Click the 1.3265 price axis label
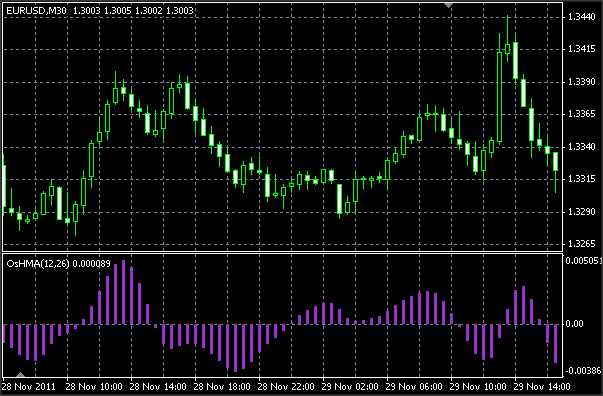 (581, 244)
